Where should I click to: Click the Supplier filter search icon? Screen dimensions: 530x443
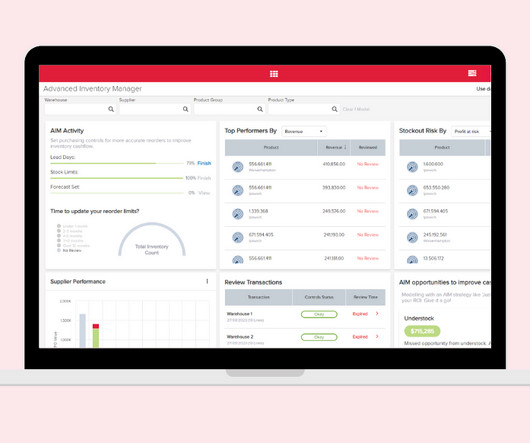click(x=186, y=109)
